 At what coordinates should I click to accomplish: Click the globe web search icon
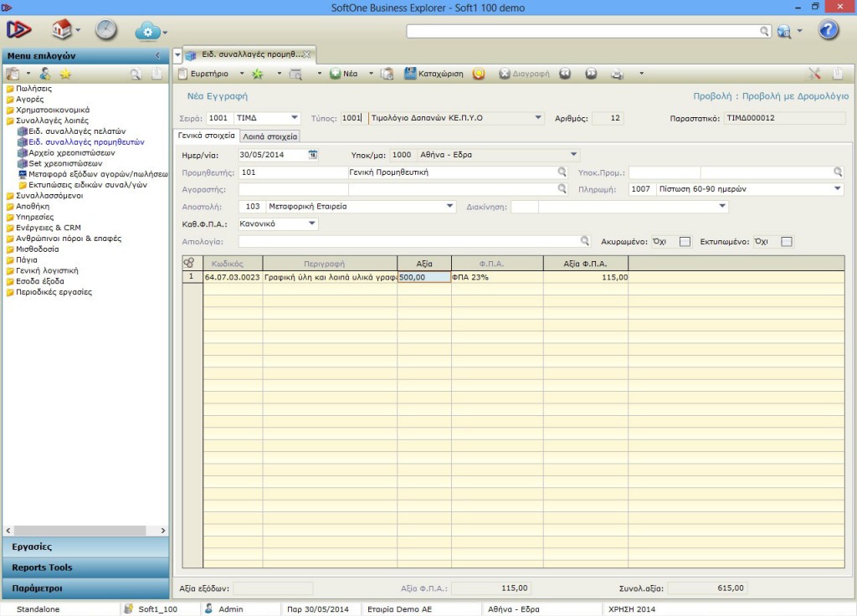coord(784,31)
